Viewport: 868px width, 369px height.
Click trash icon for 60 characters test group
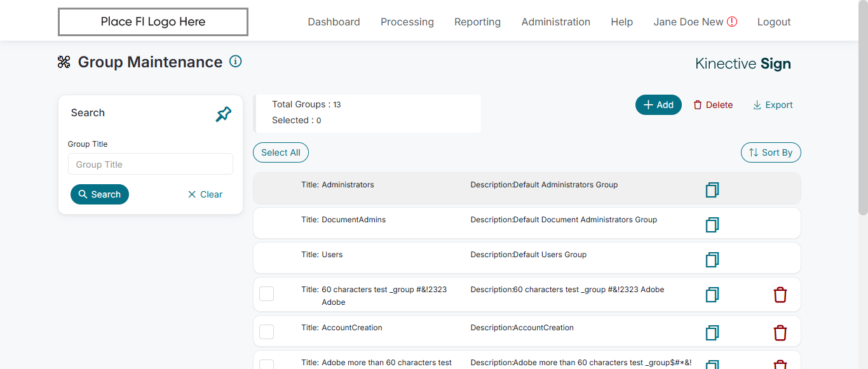(780, 295)
